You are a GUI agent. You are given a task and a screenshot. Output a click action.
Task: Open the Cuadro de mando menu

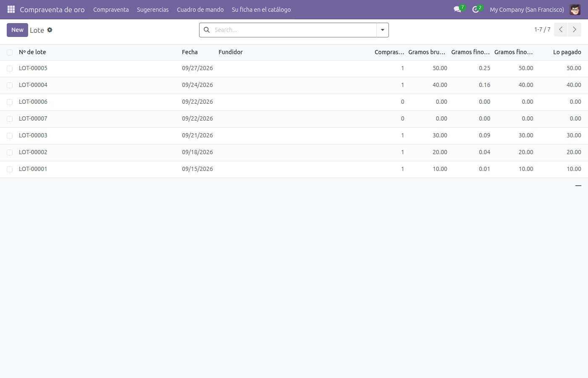click(200, 9)
